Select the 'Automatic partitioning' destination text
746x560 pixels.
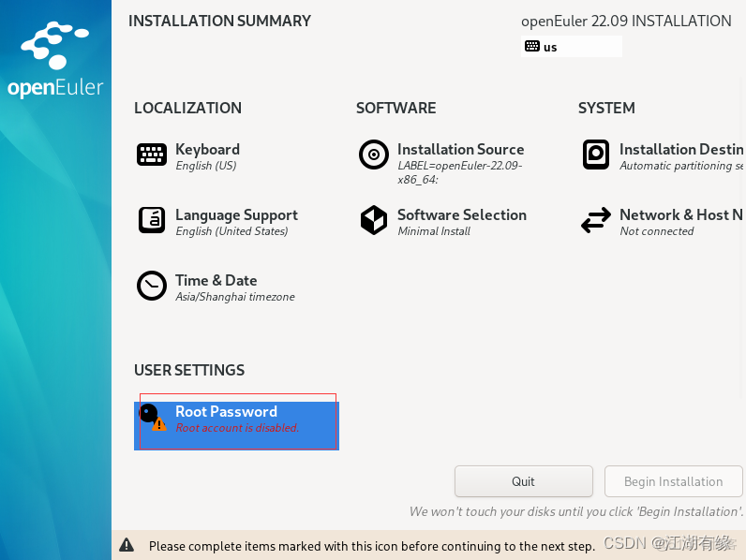pos(680,166)
